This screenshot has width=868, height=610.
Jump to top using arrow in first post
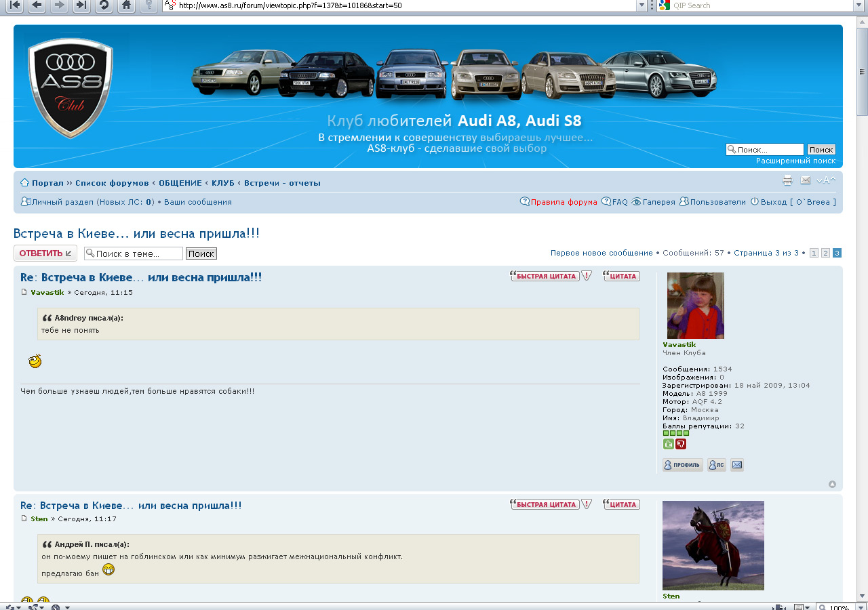pos(832,484)
